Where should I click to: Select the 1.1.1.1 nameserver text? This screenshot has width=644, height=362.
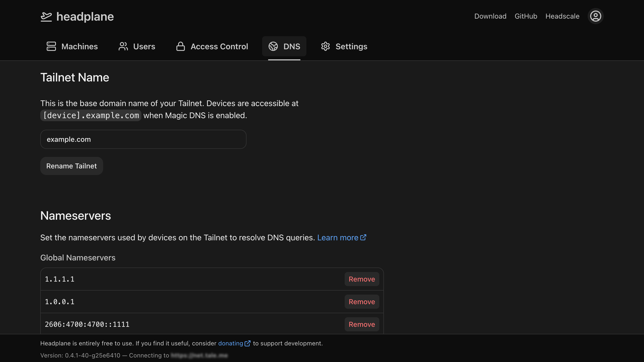[60, 279]
